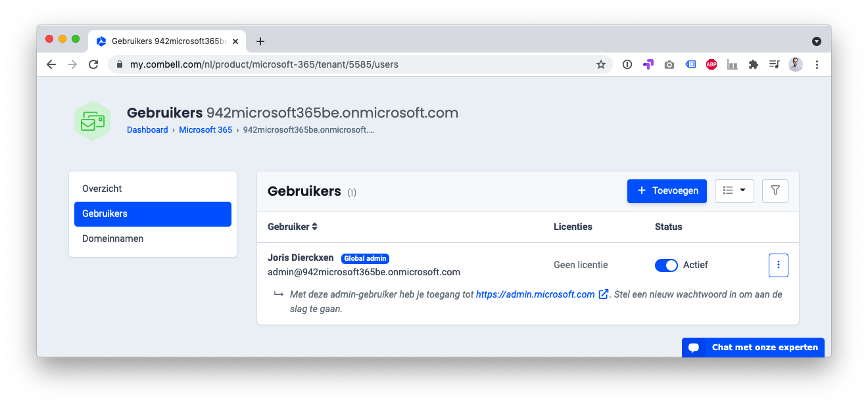Expand the list view dropdown

734,191
